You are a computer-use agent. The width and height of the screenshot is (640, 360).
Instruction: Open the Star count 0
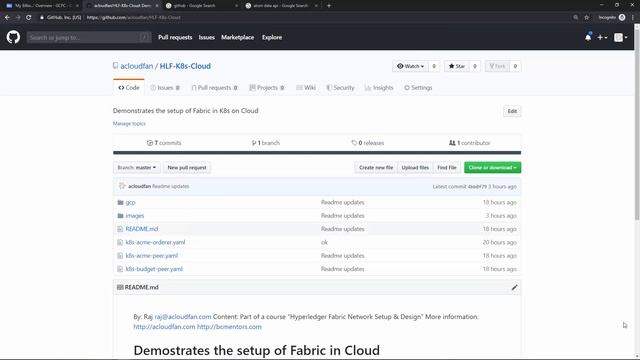pos(475,66)
